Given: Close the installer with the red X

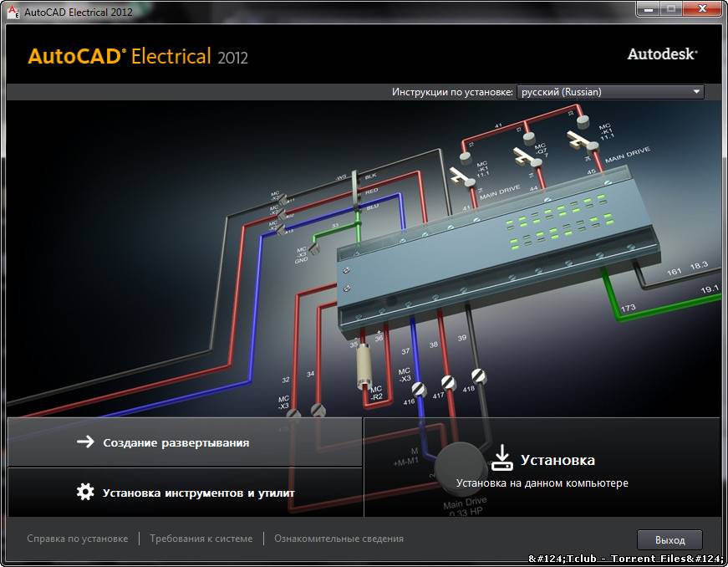Looking at the screenshot, I should point(700,9).
